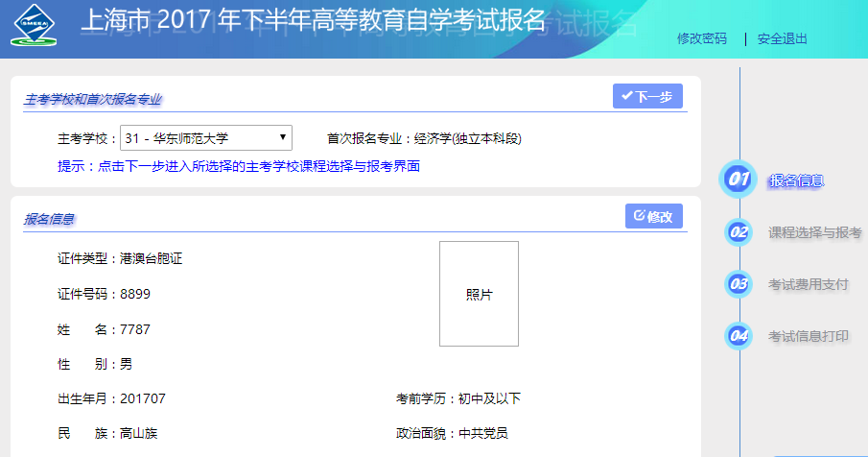Image resolution: width=868 pixels, height=457 pixels.
Task: Click the step 01 circle icon
Action: (739, 180)
